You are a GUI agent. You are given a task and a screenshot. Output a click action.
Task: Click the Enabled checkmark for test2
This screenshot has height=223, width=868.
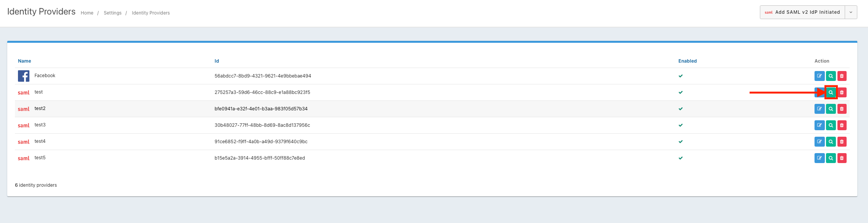(680, 109)
